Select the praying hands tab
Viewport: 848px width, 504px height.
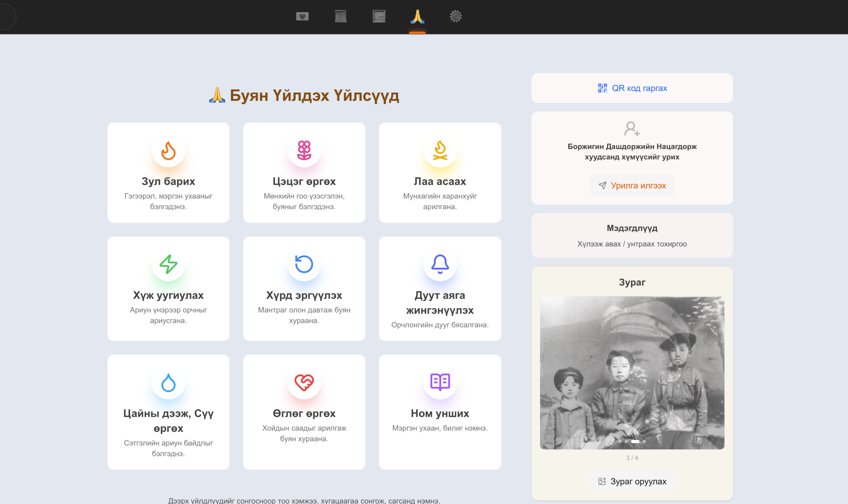417,16
